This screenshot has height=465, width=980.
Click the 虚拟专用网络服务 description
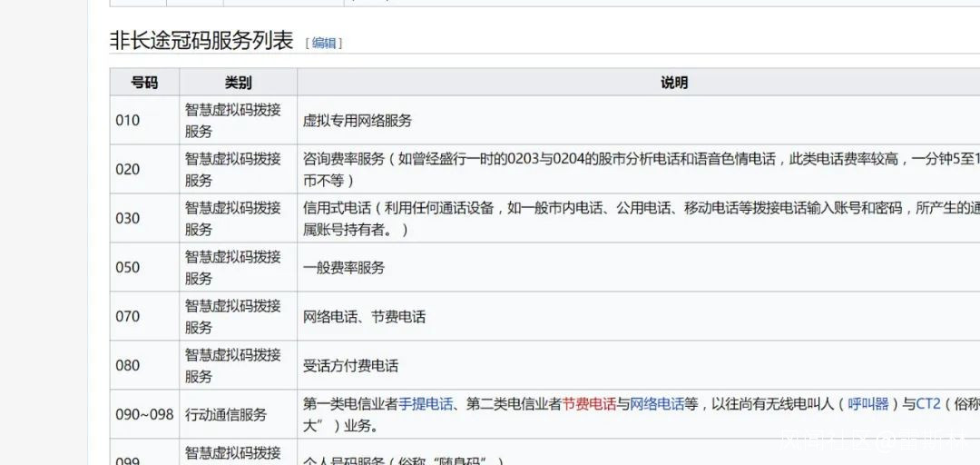(x=358, y=121)
